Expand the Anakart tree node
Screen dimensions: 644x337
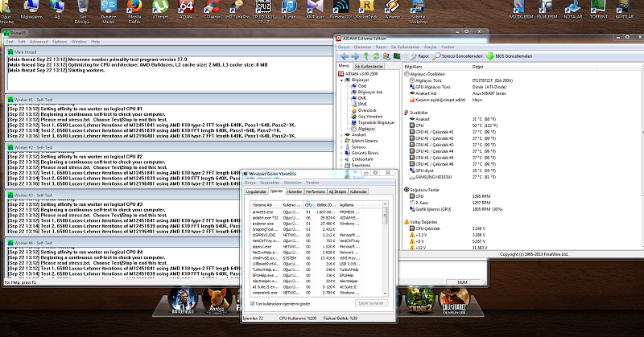pyautogui.click(x=342, y=134)
